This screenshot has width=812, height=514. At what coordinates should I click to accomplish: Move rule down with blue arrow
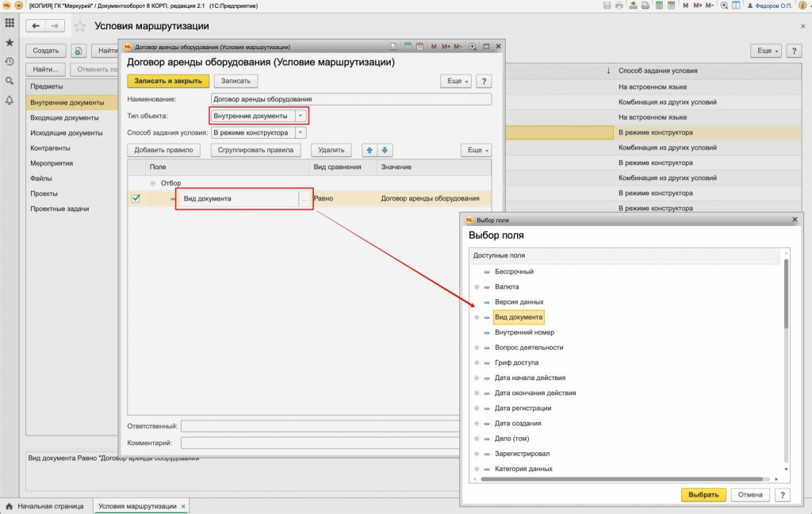tap(385, 150)
